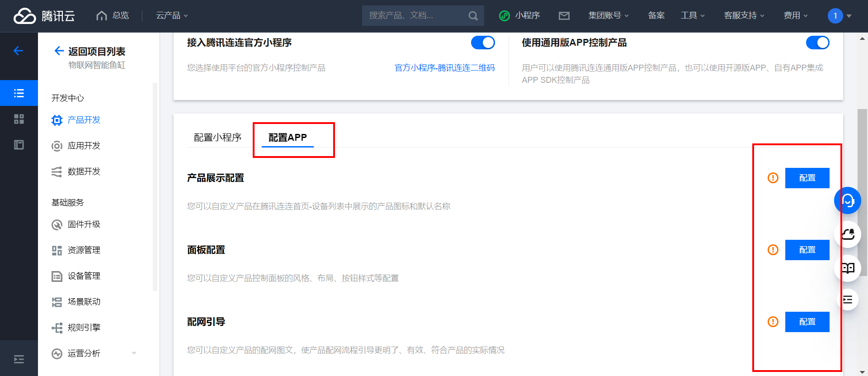Select the 配置APP tab
This screenshot has width=868, height=376.
coord(288,138)
